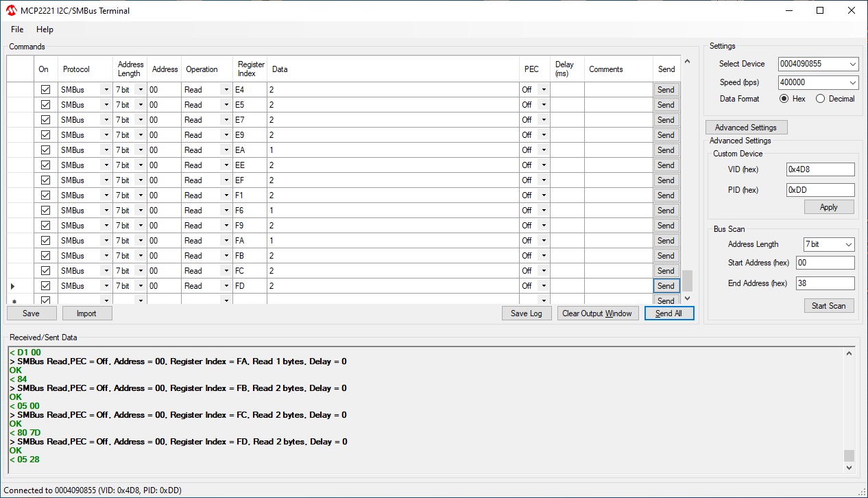The height and width of the screenshot is (498, 868).
Task: Open PEC dropdown in the EE row
Action: tap(544, 165)
